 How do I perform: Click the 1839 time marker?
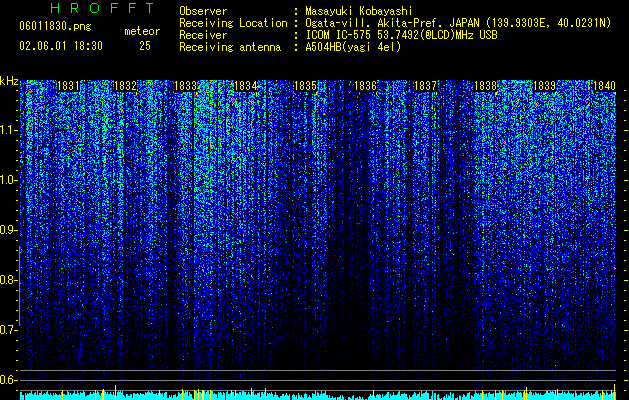coord(545,86)
